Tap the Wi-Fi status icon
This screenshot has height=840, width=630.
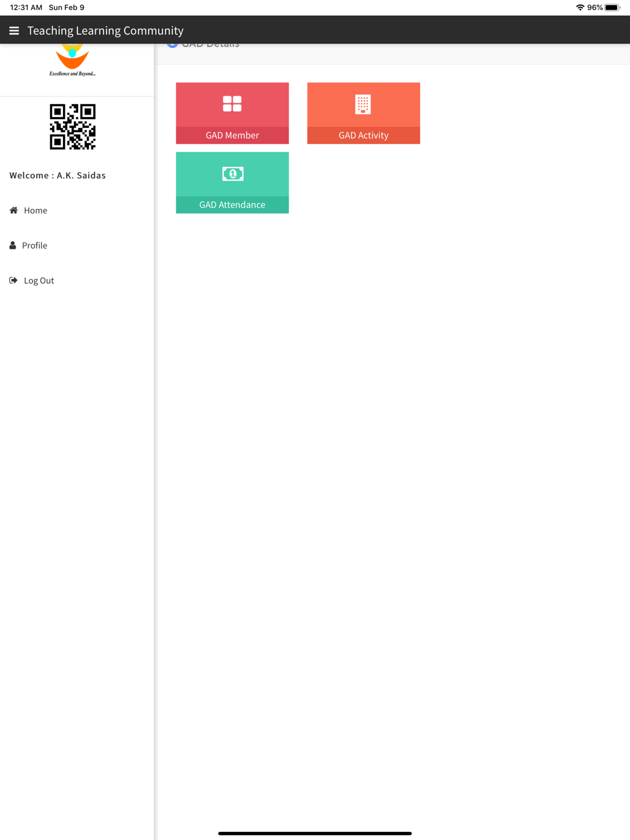pyautogui.click(x=580, y=8)
